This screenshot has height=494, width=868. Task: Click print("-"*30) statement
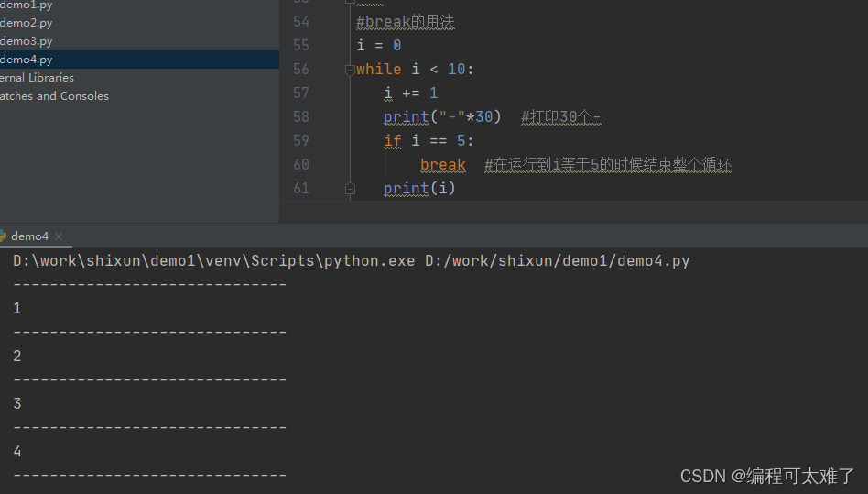click(x=442, y=116)
